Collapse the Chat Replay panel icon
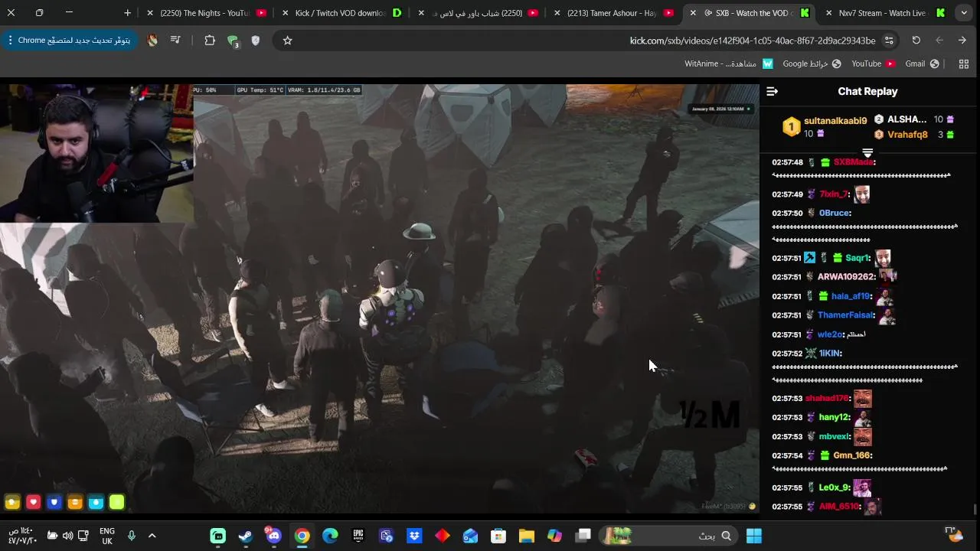This screenshot has height=551, width=980. point(772,91)
